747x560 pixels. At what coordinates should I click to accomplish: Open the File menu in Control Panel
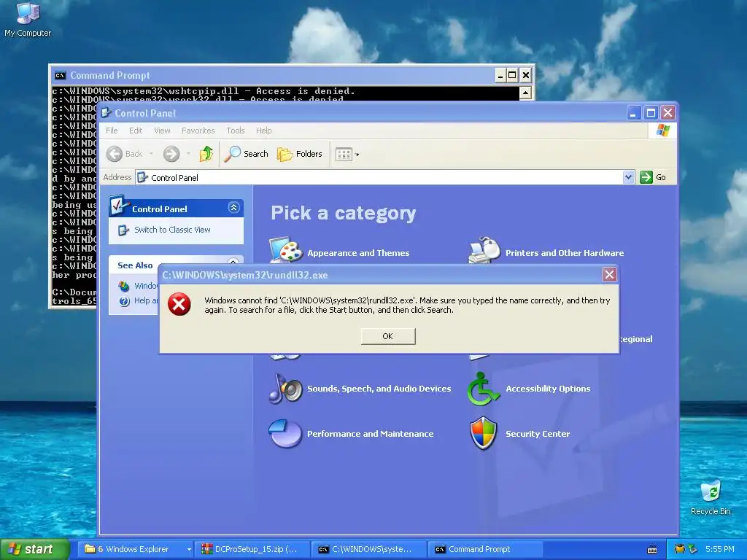point(112,131)
